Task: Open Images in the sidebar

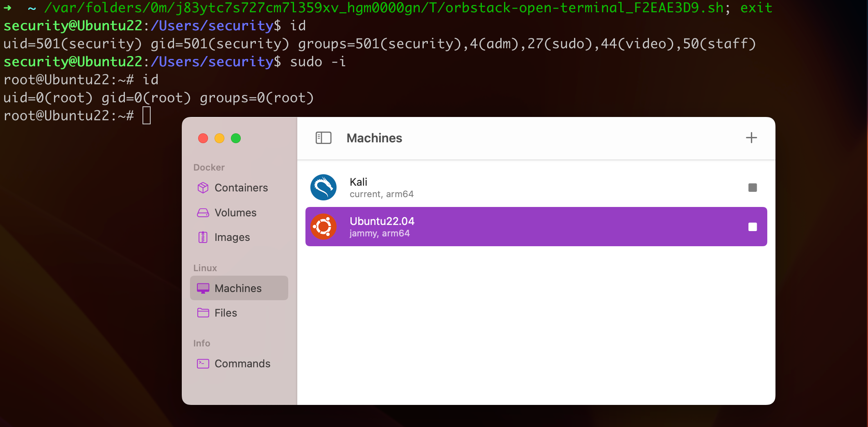Action: tap(239, 237)
